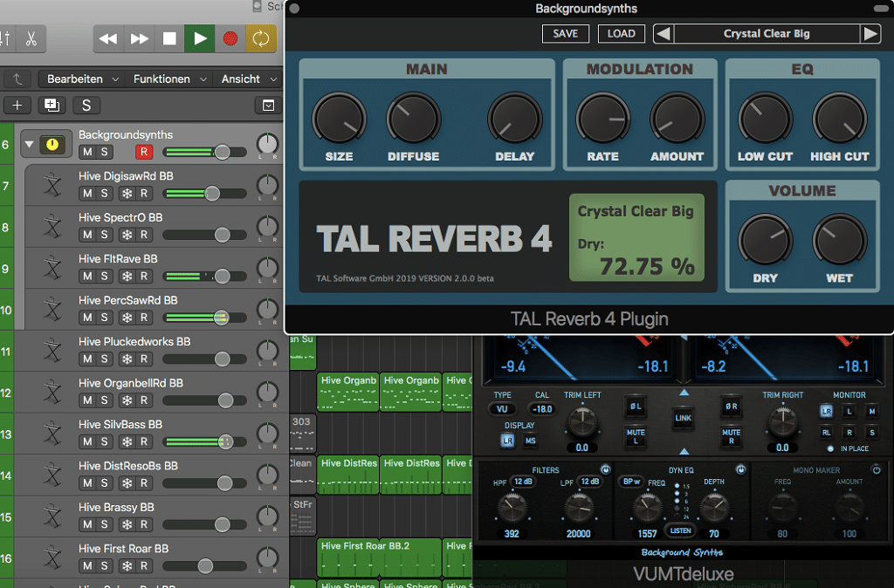Freeze the Hive SilvBass BB track
This screenshot has height=588, width=894.
[x=127, y=441]
